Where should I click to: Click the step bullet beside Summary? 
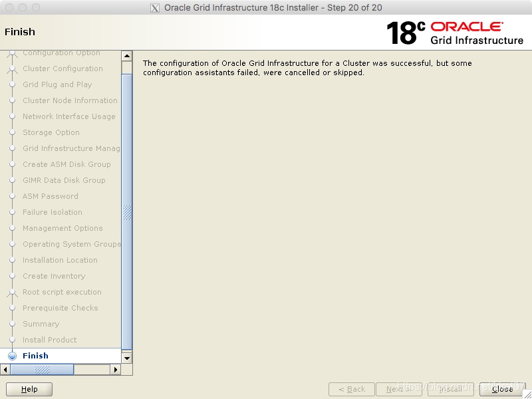(12, 324)
